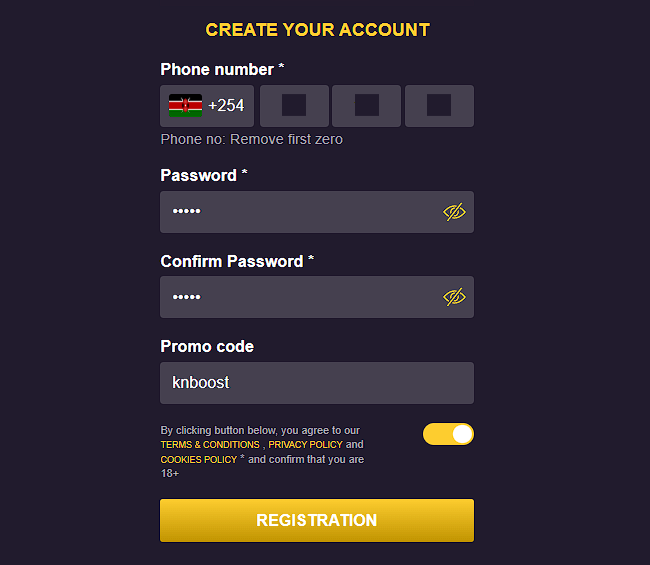
Task: Click the Phone number label
Action: point(217,69)
